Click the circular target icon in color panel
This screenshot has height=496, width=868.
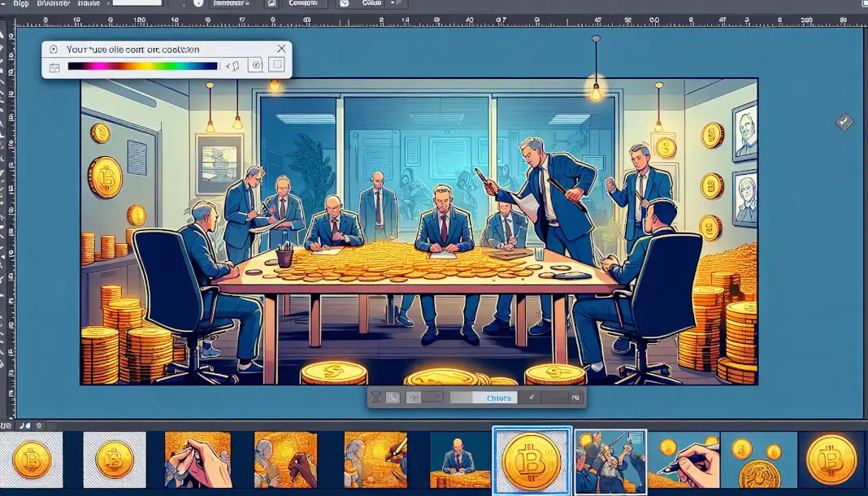click(255, 65)
